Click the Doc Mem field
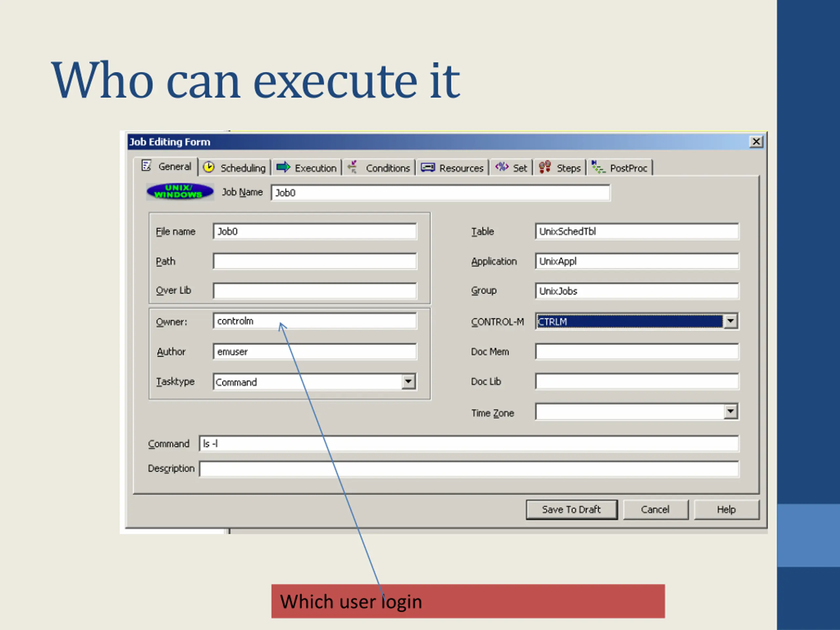 coord(637,351)
